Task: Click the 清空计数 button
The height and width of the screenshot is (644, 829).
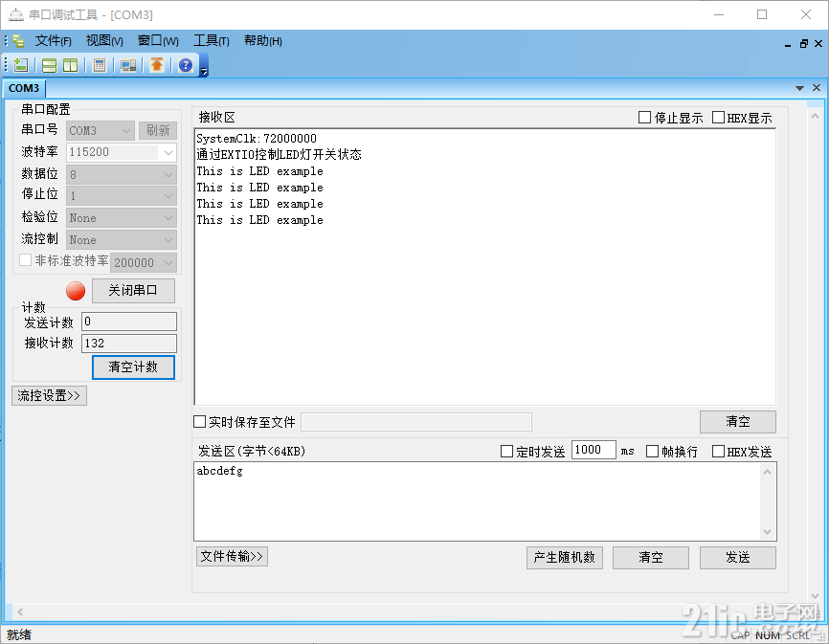Action: click(x=133, y=366)
